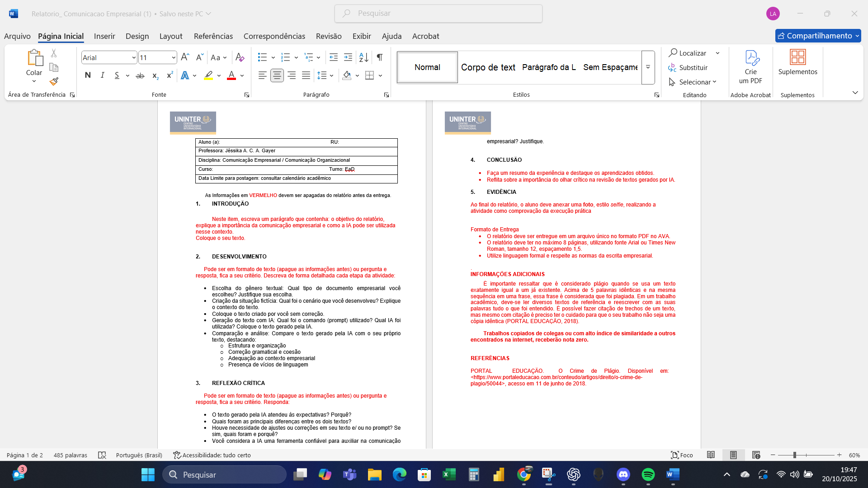
Task: Click the Pesquisar search box in title bar
Action: [x=438, y=14]
